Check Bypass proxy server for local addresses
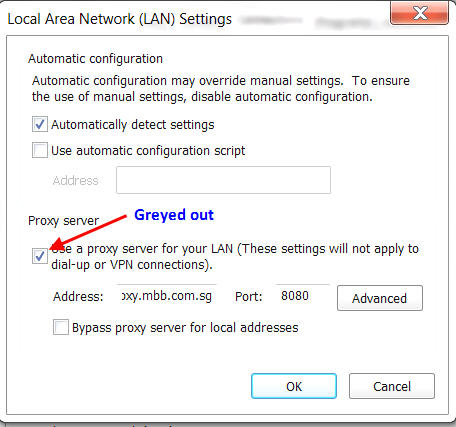The width and height of the screenshot is (456, 427). [x=61, y=327]
